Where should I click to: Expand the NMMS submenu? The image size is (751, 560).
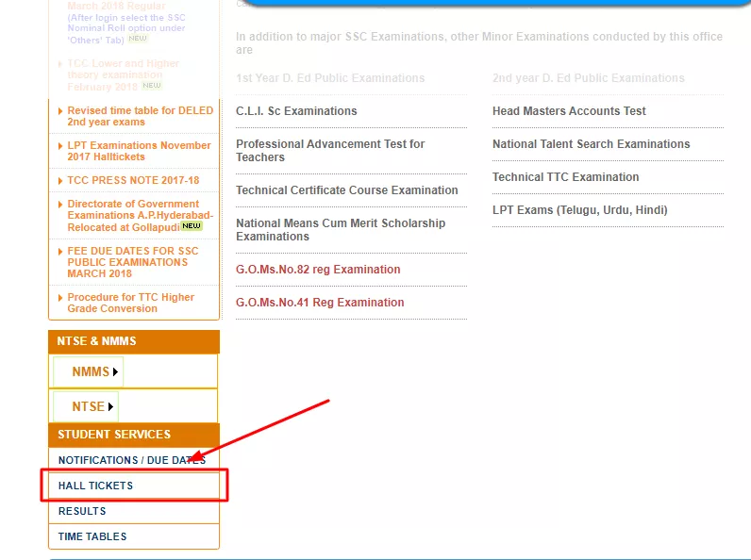click(88, 371)
